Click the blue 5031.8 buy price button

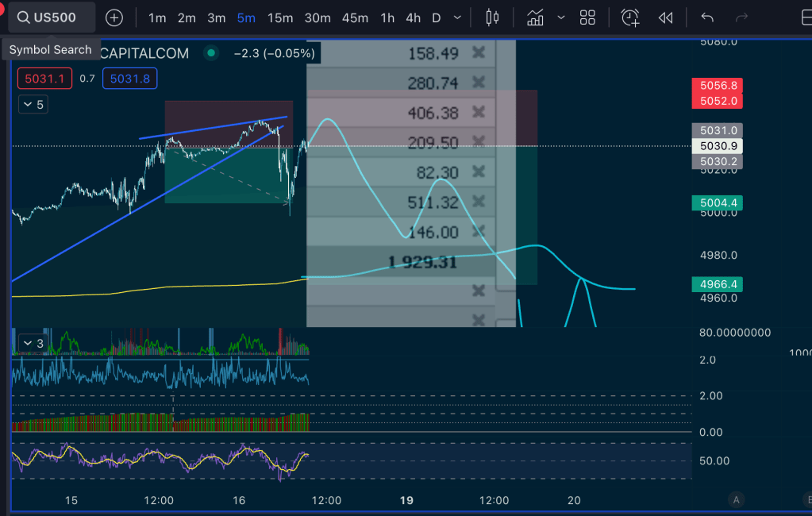coord(130,78)
